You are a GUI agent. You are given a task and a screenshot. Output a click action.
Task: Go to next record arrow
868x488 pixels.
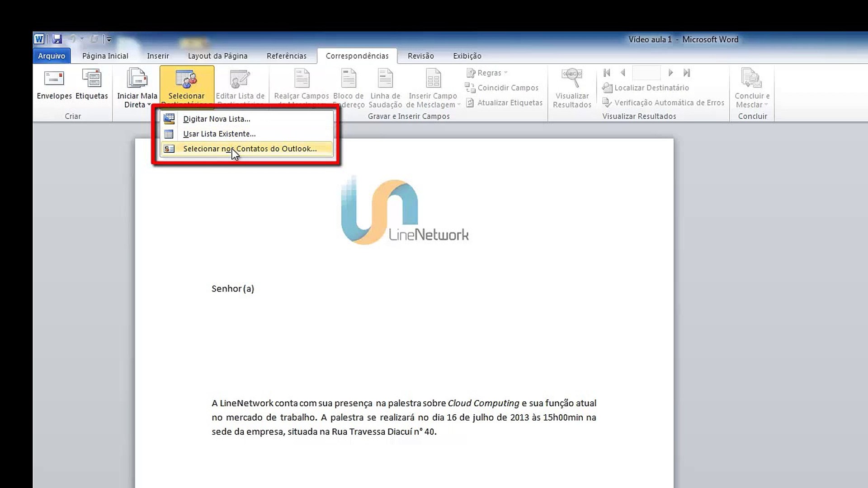(671, 73)
